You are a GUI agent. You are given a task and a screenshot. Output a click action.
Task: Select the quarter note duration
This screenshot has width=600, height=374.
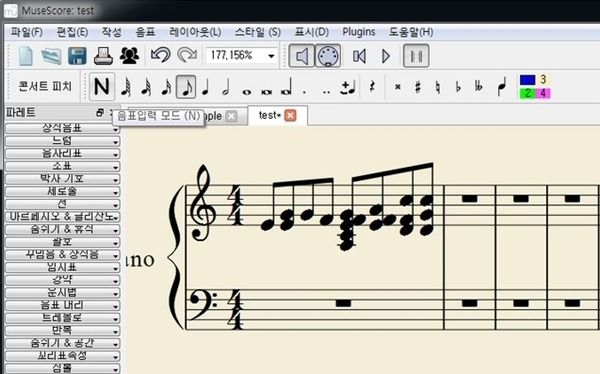point(205,87)
